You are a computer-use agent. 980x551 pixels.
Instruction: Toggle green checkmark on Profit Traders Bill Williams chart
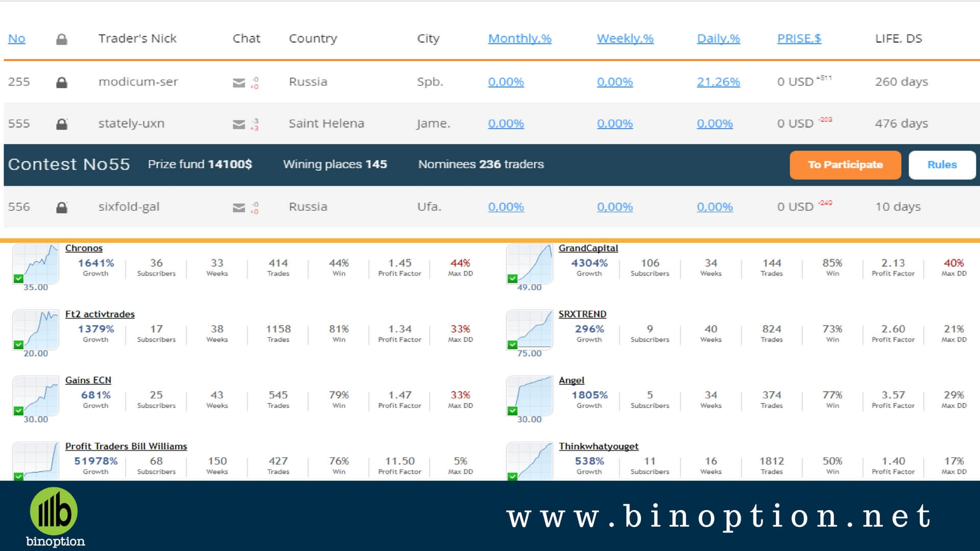[18, 477]
